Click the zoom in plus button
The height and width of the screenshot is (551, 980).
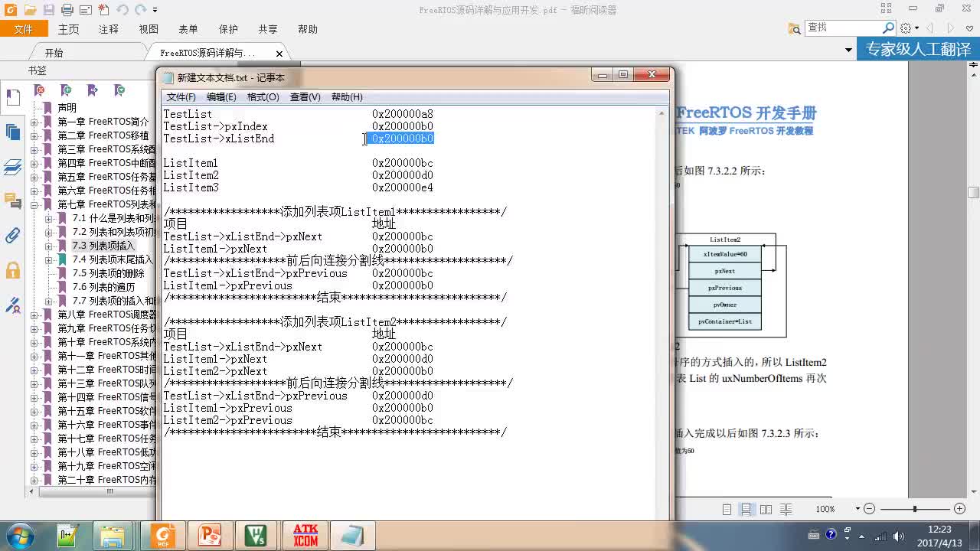click(x=959, y=509)
